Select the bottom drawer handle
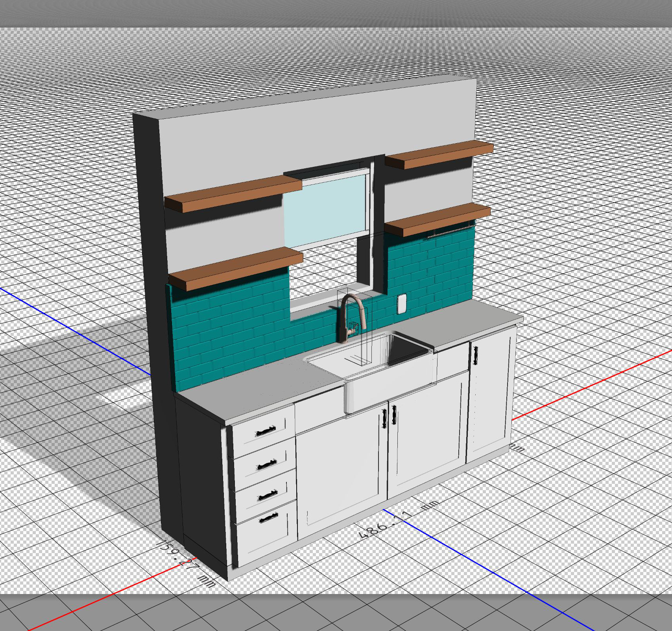 269,518
